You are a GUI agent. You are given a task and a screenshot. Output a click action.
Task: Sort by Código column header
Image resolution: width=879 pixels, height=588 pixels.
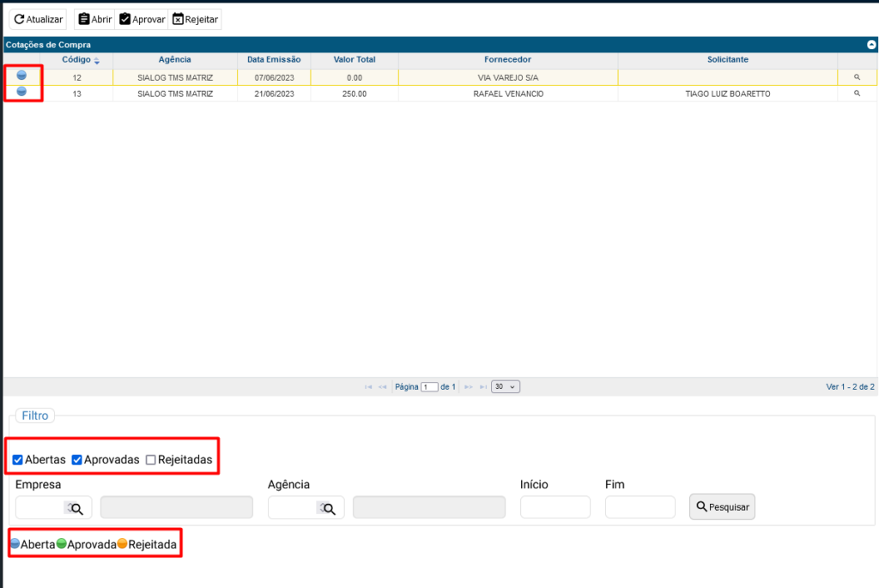(x=82, y=60)
